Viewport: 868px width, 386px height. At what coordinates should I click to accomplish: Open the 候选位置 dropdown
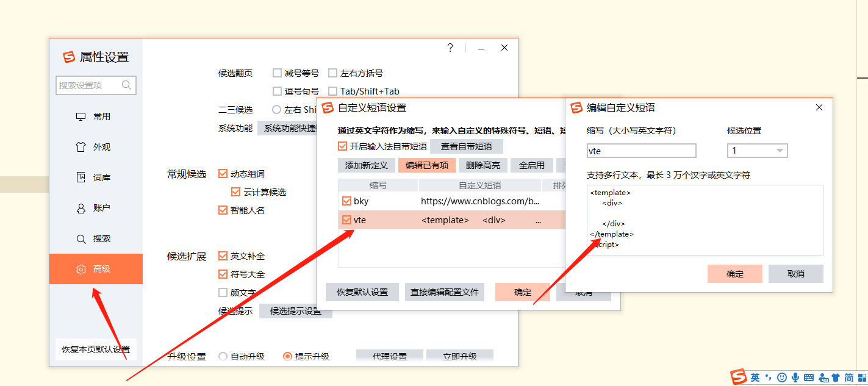(x=757, y=151)
